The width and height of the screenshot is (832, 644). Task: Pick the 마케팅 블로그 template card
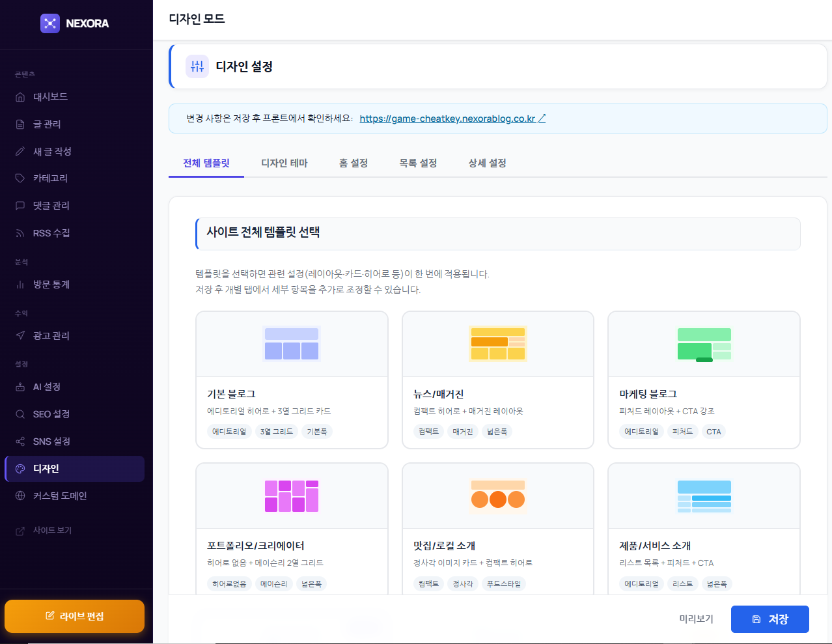pos(704,380)
